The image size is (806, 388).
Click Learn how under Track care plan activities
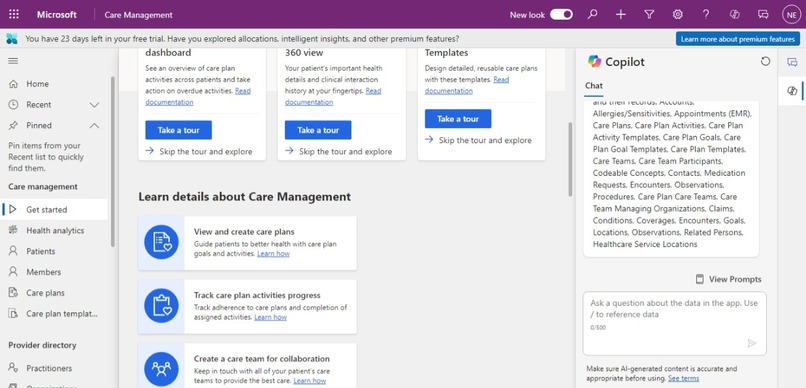pos(270,317)
